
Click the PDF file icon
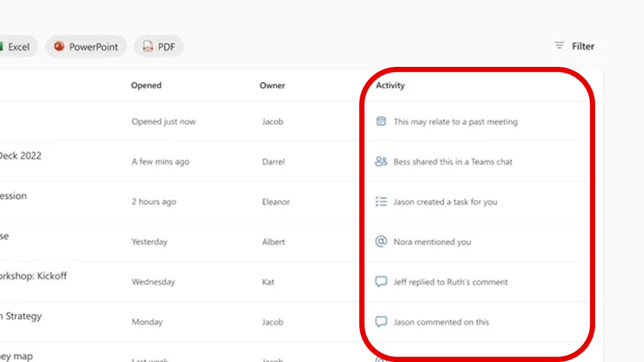148,46
